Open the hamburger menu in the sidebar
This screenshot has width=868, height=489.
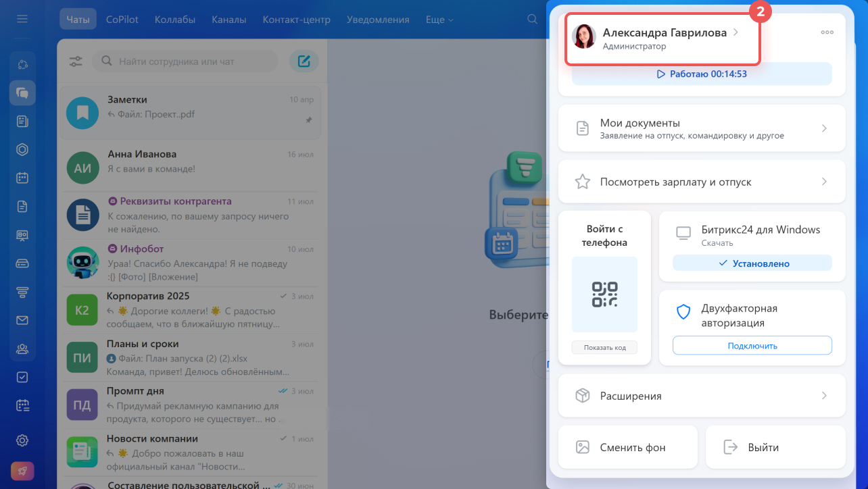(22, 19)
